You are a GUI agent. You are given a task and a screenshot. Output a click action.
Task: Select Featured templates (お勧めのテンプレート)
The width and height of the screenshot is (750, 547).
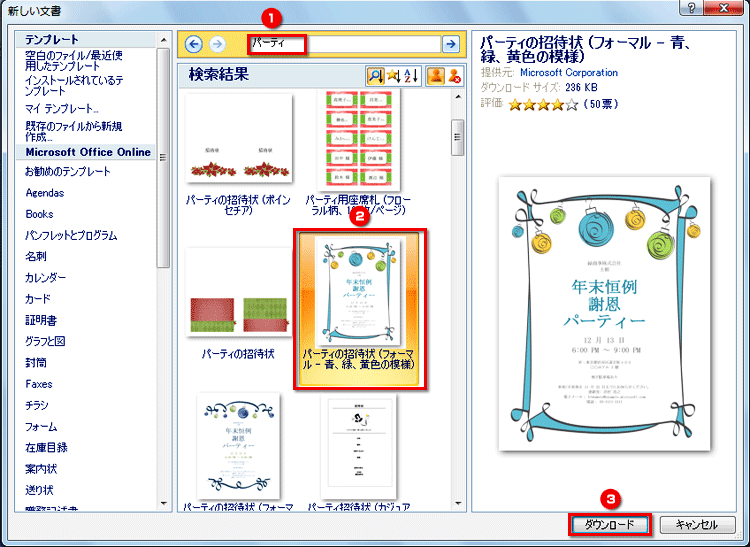pyautogui.click(x=68, y=171)
